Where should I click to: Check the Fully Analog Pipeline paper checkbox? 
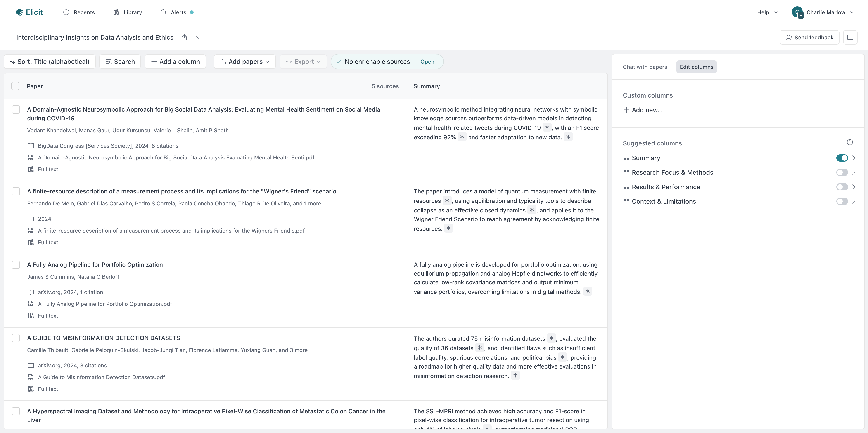[x=16, y=264]
